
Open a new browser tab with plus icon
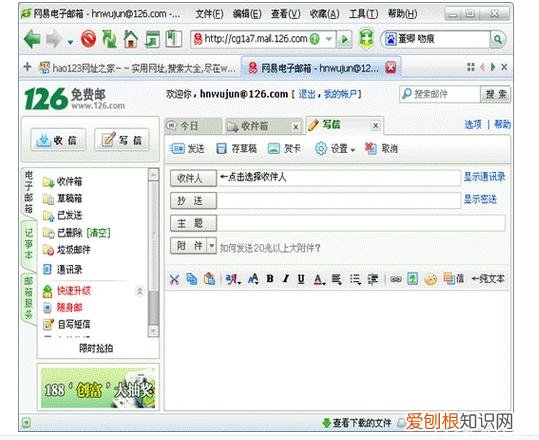(28, 67)
